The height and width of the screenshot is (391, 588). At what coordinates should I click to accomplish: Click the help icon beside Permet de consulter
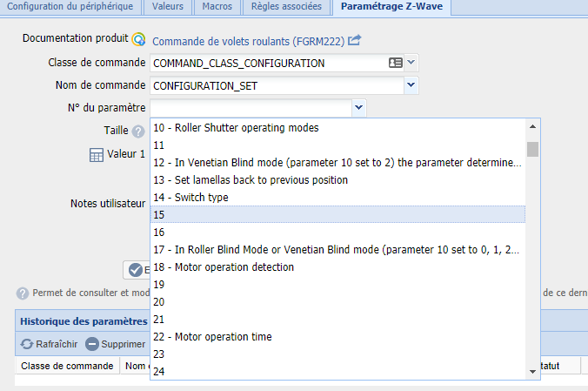(x=23, y=293)
